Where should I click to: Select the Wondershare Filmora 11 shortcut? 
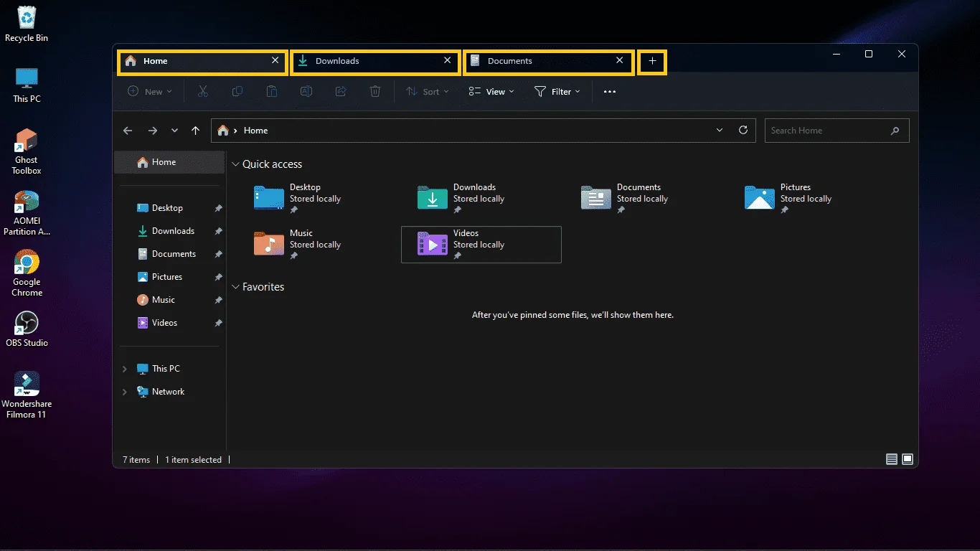27,395
